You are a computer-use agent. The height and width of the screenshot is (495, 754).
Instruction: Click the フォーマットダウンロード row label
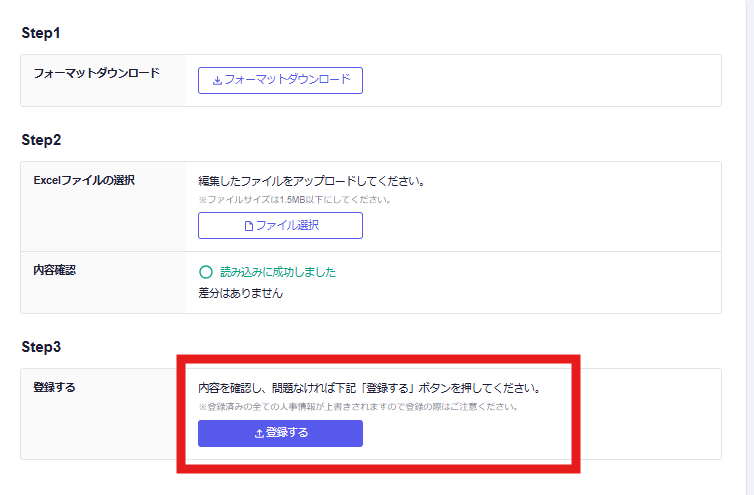click(x=96, y=73)
